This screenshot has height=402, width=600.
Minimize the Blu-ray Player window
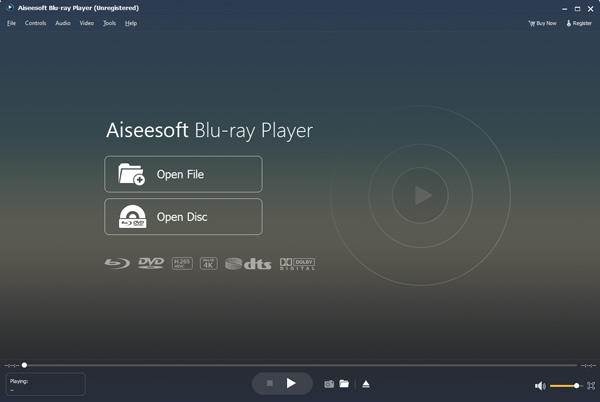click(x=564, y=8)
